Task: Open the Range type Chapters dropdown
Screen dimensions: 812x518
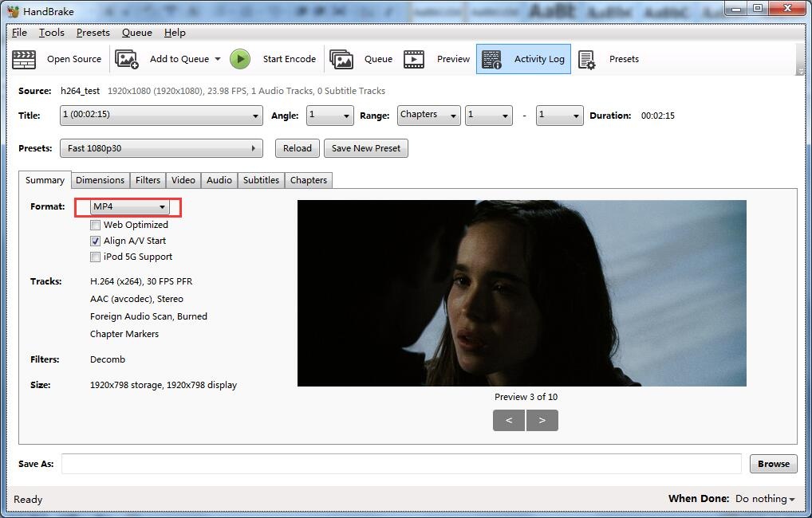Action: pyautogui.click(x=429, y=116)
